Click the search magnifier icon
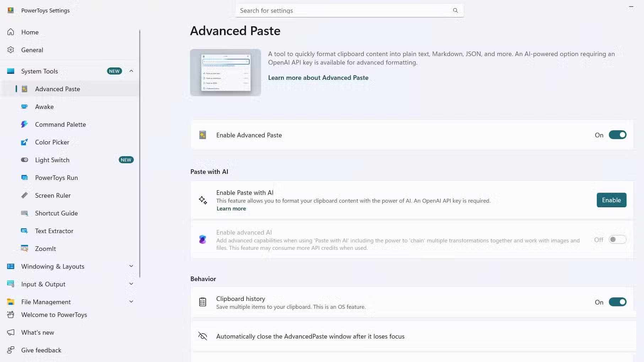The width and height of the screenshot is (644, 362). pyautogui.click(x=455, y=10)
